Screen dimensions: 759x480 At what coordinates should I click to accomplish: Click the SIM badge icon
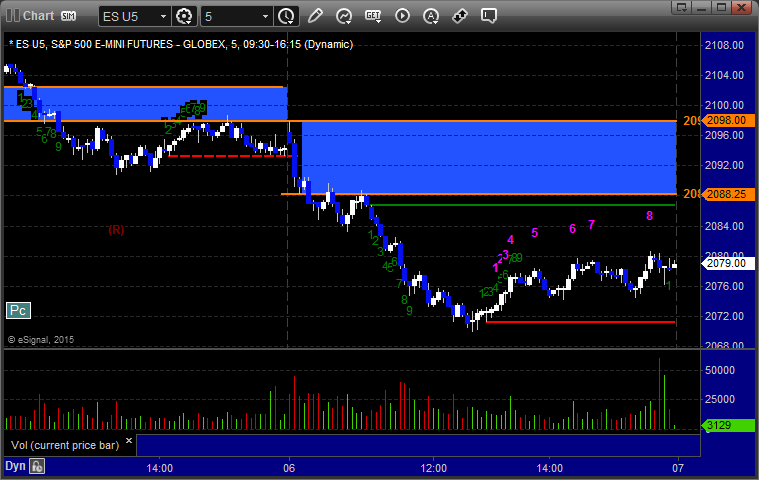(x=68, y=16)
